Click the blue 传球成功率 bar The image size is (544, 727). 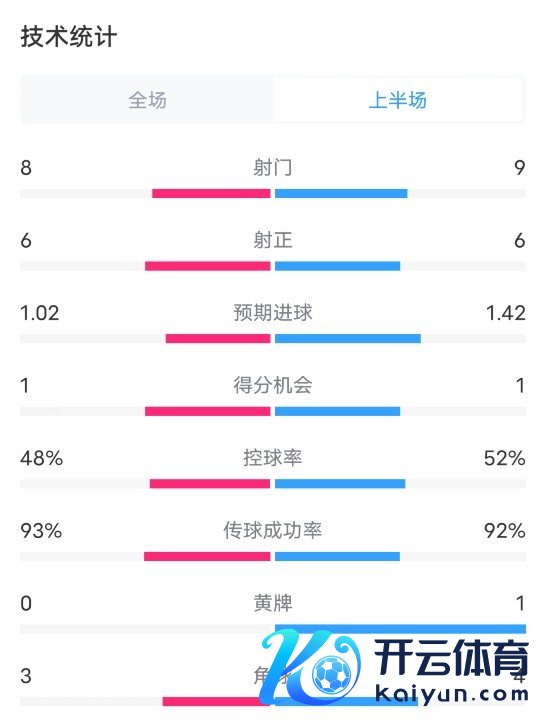(x=337, y=556)
